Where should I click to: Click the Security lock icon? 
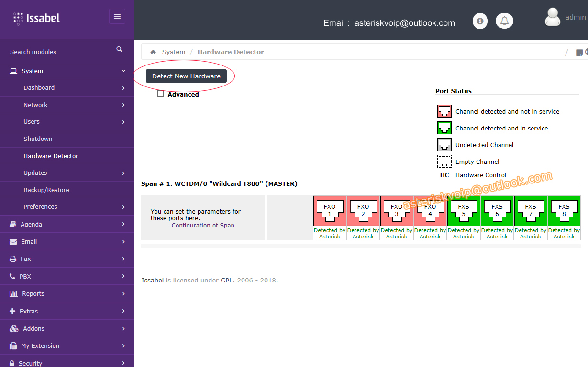(x=12, y=363)
